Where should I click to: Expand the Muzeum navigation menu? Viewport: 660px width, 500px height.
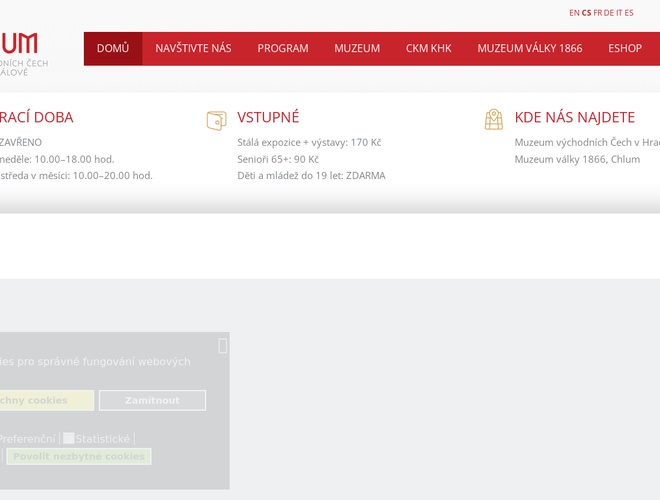(357, 48)
